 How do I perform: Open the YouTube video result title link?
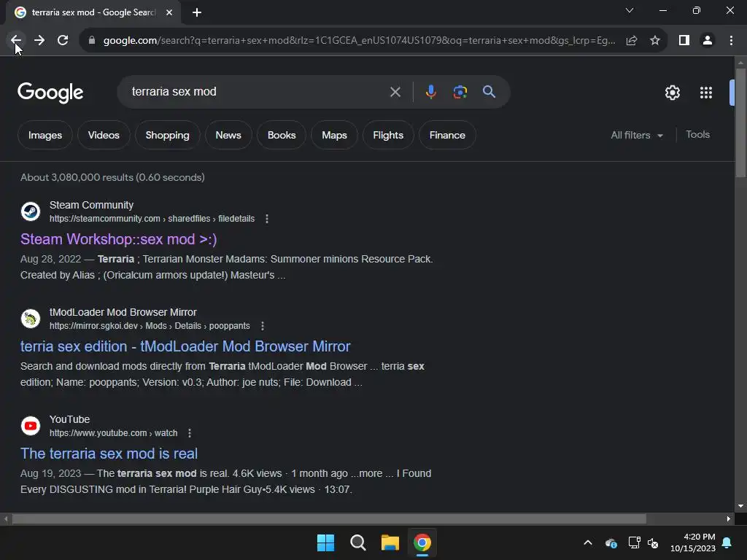click(109, 454)
